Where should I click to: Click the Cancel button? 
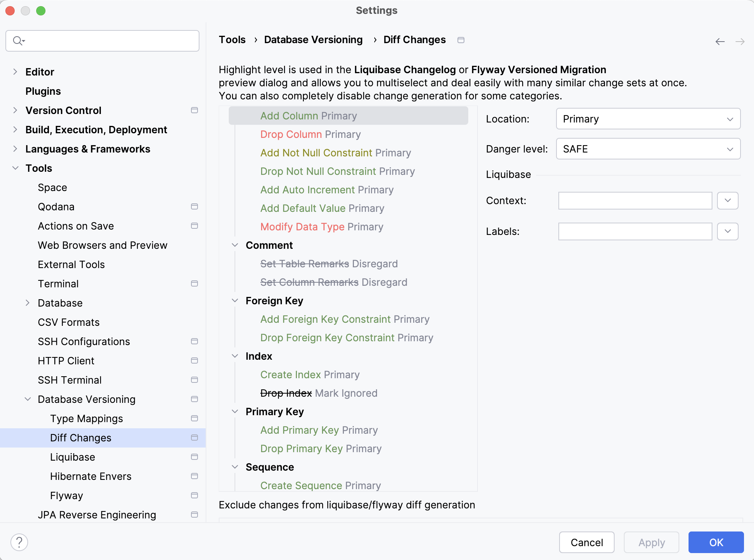587,541
